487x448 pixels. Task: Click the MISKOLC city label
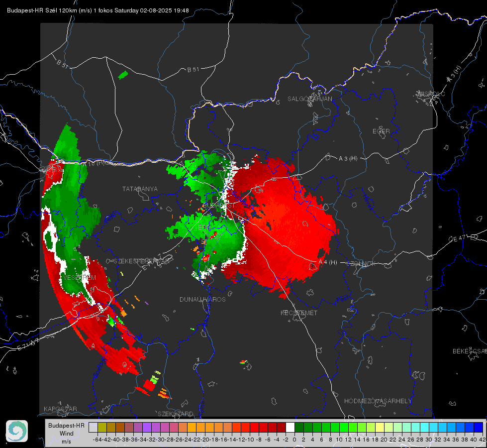point(431,94)
